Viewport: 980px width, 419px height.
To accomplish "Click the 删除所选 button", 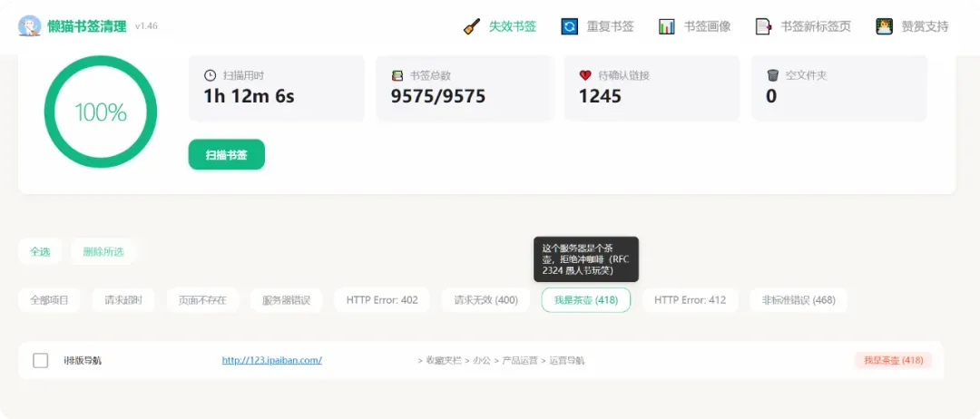I will pyautogui.click(x=103, y=251).
